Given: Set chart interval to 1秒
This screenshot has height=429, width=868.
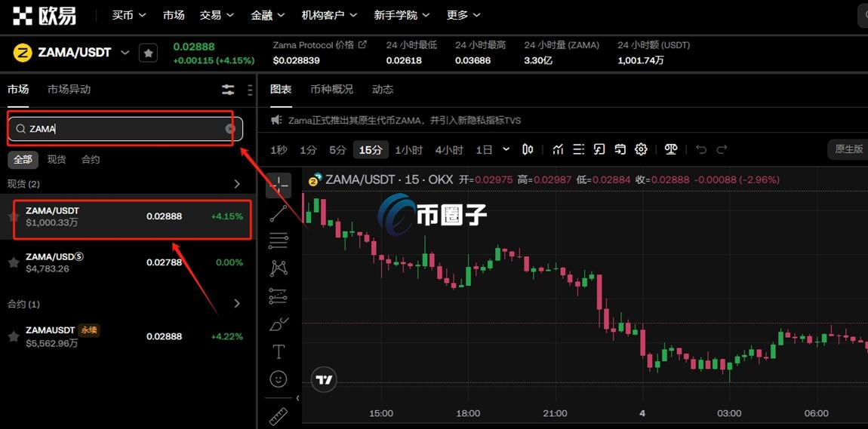Looking at the screenshot, I should coord(279,150).
